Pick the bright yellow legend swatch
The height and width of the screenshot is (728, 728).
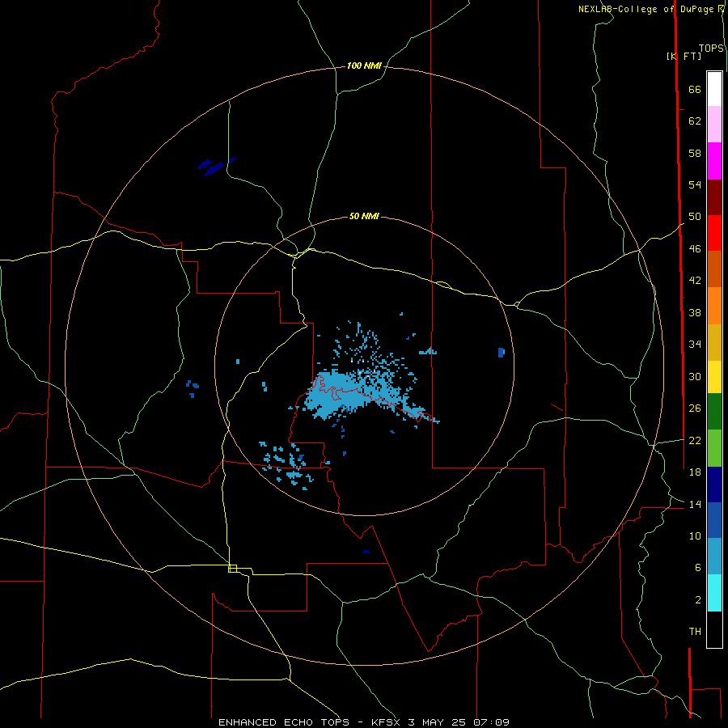[714, 376]
